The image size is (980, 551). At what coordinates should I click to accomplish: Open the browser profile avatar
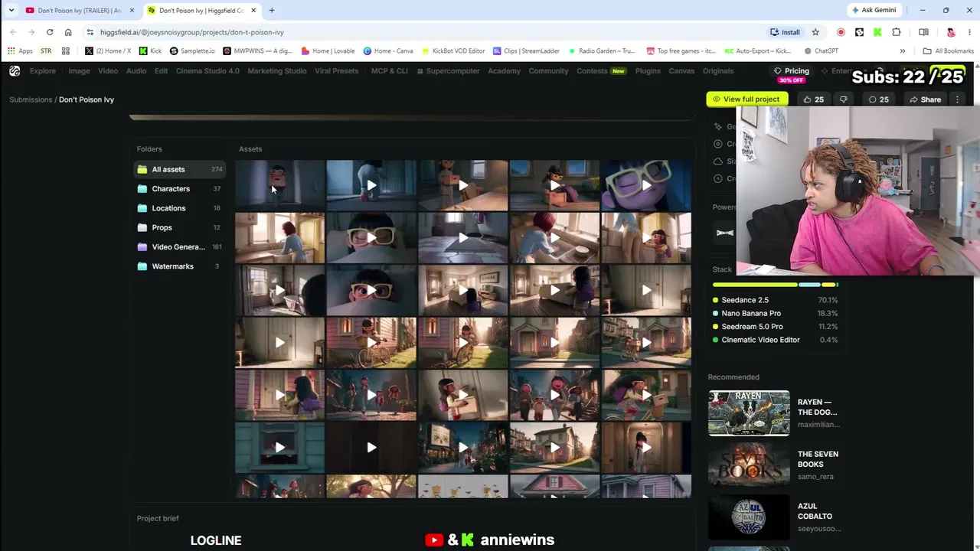951,32
